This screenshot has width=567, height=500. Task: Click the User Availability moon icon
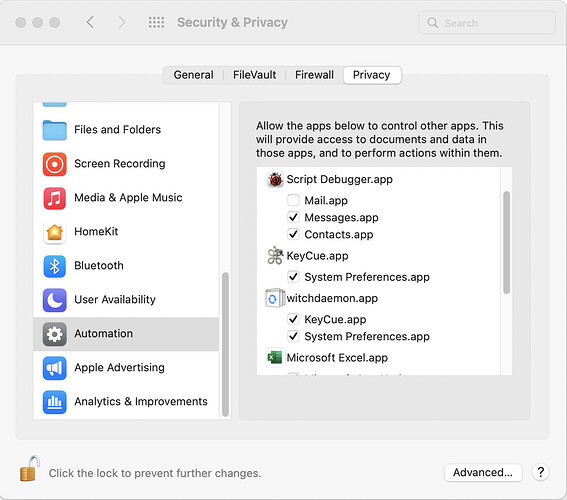click(54, 300)
